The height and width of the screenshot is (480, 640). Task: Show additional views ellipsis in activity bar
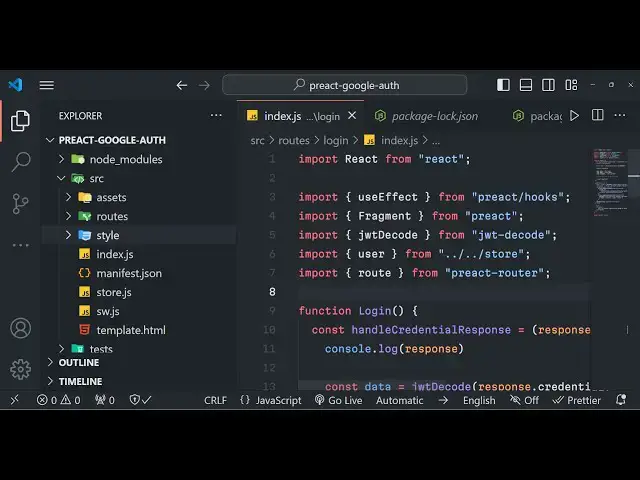click(x=20, y=245)
